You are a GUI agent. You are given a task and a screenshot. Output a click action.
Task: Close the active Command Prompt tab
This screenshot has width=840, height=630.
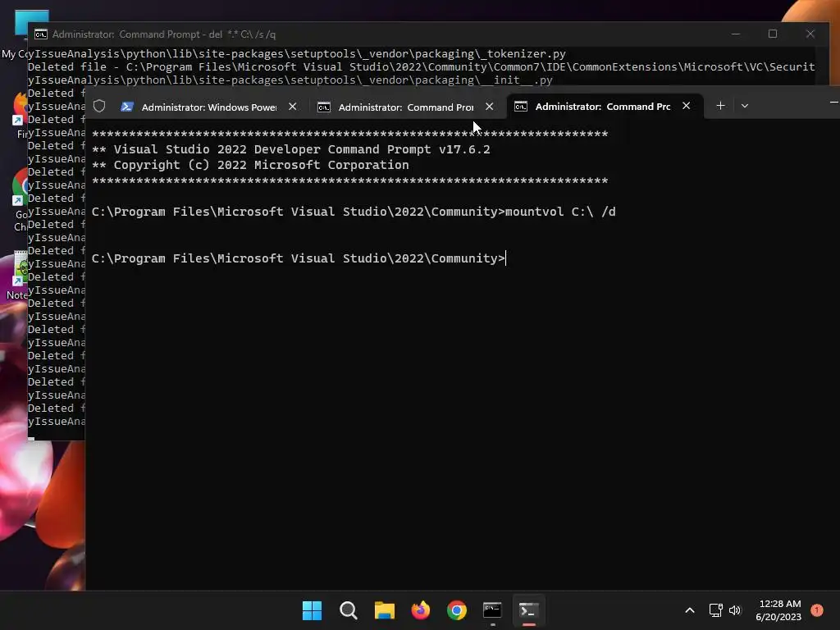(x=687, y=106)
